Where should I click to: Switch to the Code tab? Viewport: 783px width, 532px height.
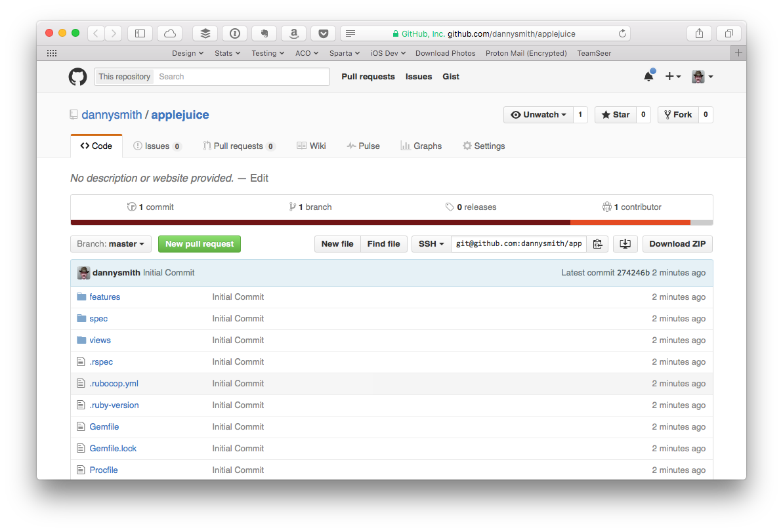coord(96,146)
